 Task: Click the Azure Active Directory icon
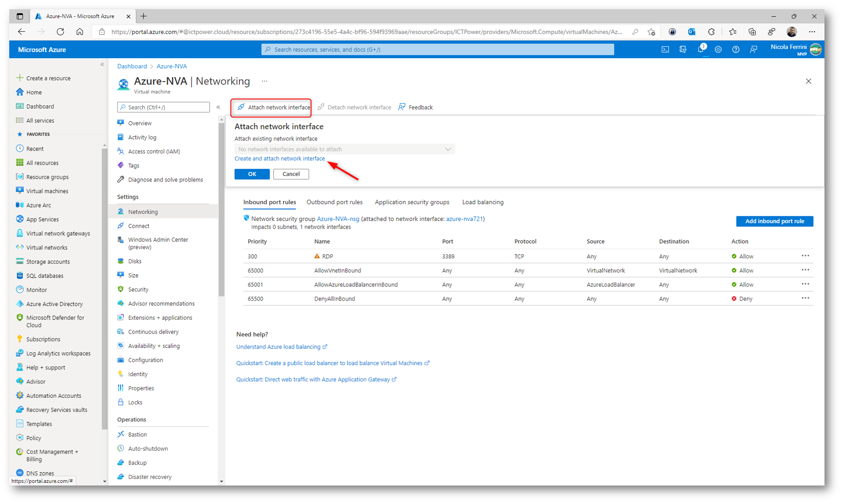[x=19, y=304]
